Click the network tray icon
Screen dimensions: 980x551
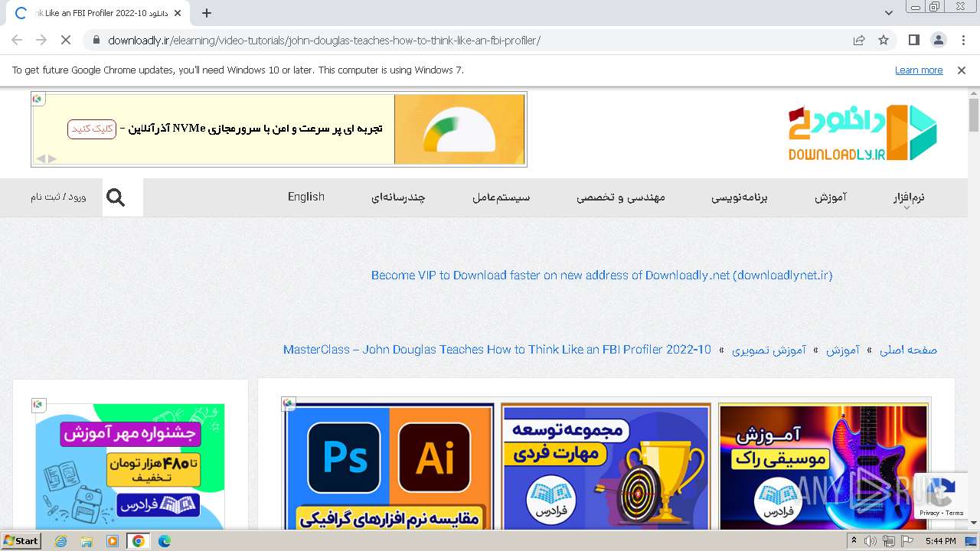point(889,541)
